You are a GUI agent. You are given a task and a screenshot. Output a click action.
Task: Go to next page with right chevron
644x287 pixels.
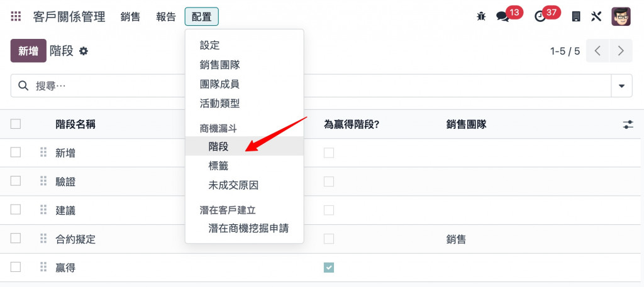point(621,51)
